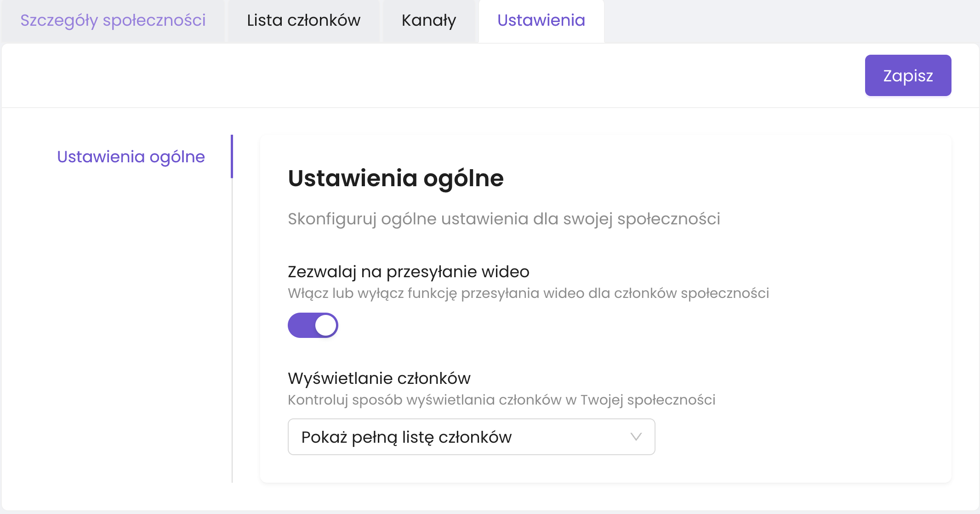Image resolution: width=980 pixels, height=514 pixels.
Task: Click the empty header area left of Zapisz
Action: coord(460,75)
